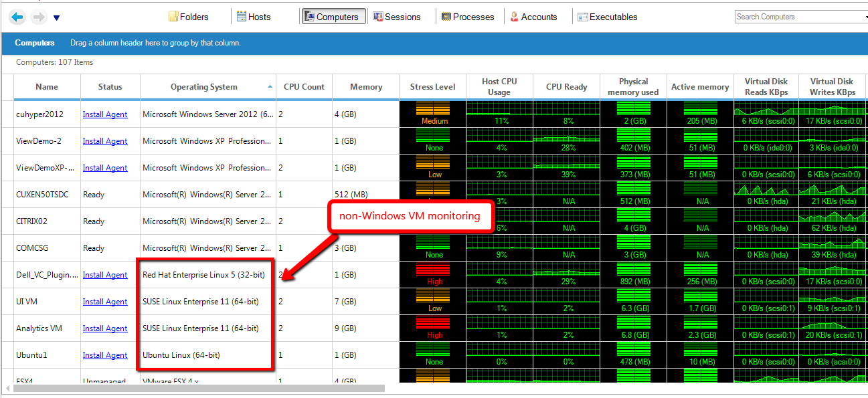Click Install Agent for UI VM
Screen dimensions: 868x398
[105, 302]
